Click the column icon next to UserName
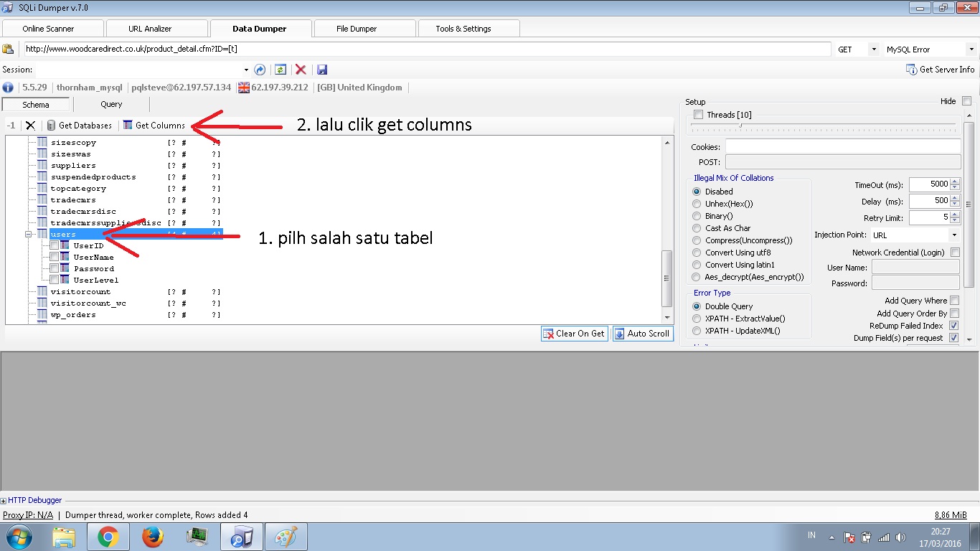Viewport: 980px width, 551px height. coord(65,257)
